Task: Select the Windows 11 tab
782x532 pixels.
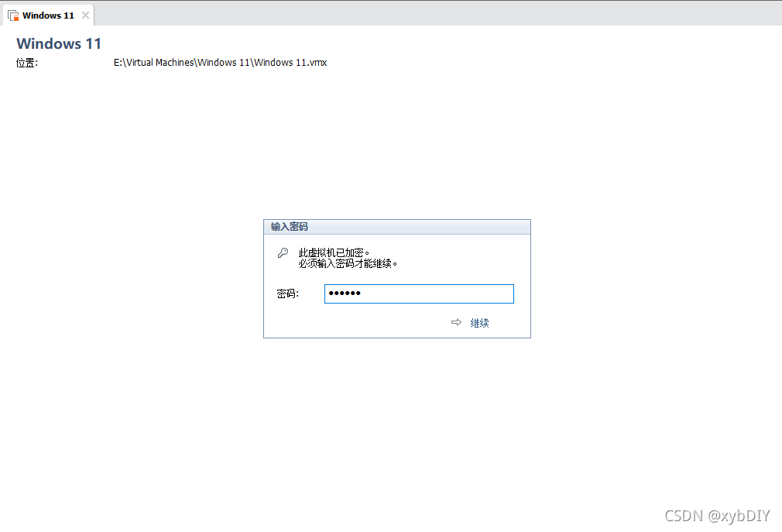Action: [x=48, y=15]
